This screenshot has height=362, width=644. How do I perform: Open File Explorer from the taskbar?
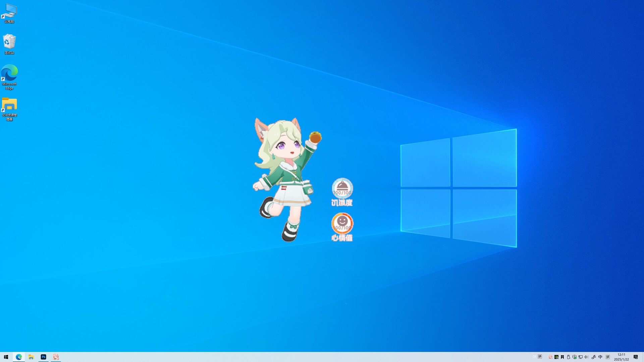coord(31,357)
